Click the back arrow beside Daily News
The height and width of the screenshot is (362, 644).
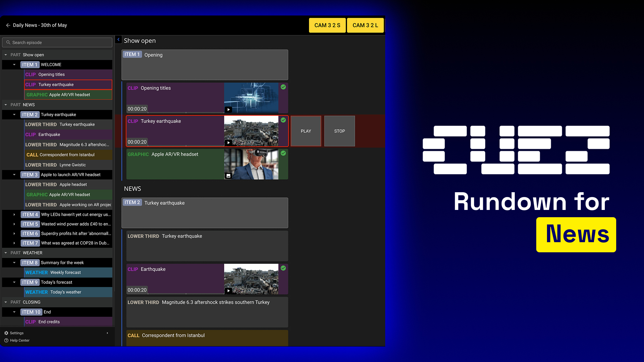8,25
